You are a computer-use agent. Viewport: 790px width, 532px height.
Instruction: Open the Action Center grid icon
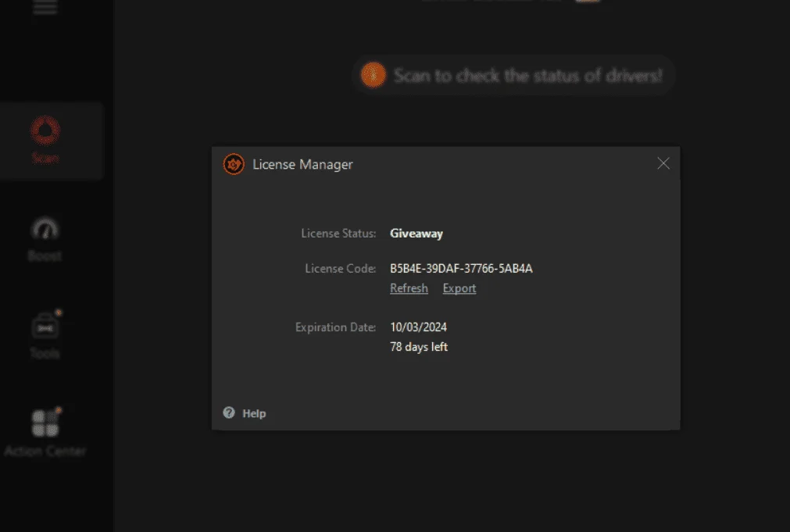point(46,423)
